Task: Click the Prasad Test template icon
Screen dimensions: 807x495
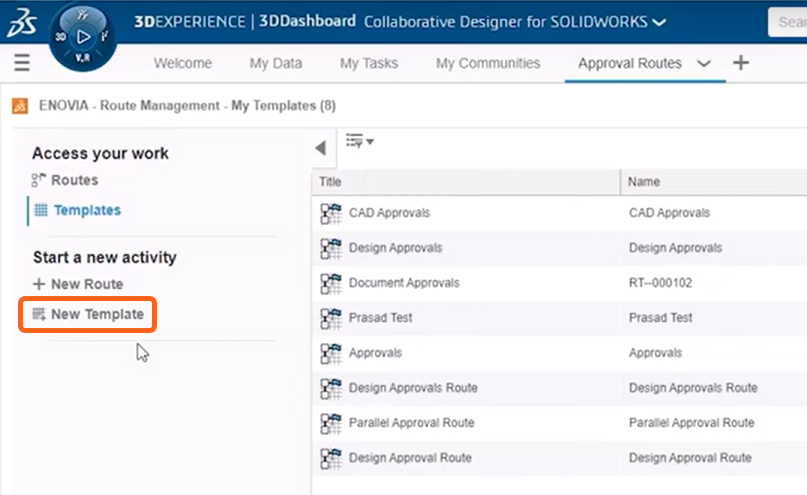Action: point(331,318)
